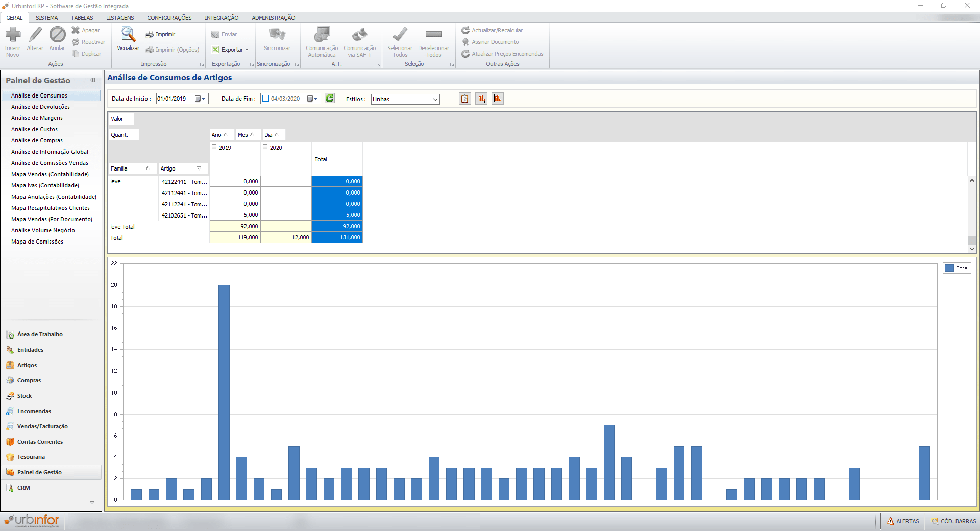Open Análise de Margens in side panel
Image resolution: width=980 pixels, height=531 pixels.
(37, 118)
